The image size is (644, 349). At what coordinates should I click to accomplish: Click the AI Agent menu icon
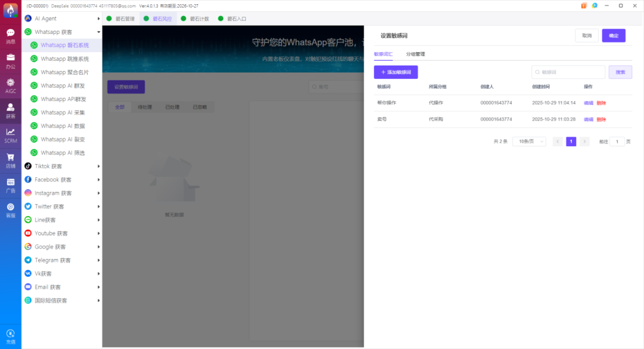(x=28, y=18)
